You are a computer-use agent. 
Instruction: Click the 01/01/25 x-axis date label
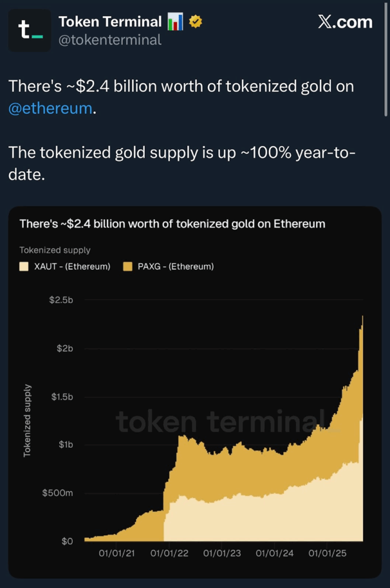(327, 553)
